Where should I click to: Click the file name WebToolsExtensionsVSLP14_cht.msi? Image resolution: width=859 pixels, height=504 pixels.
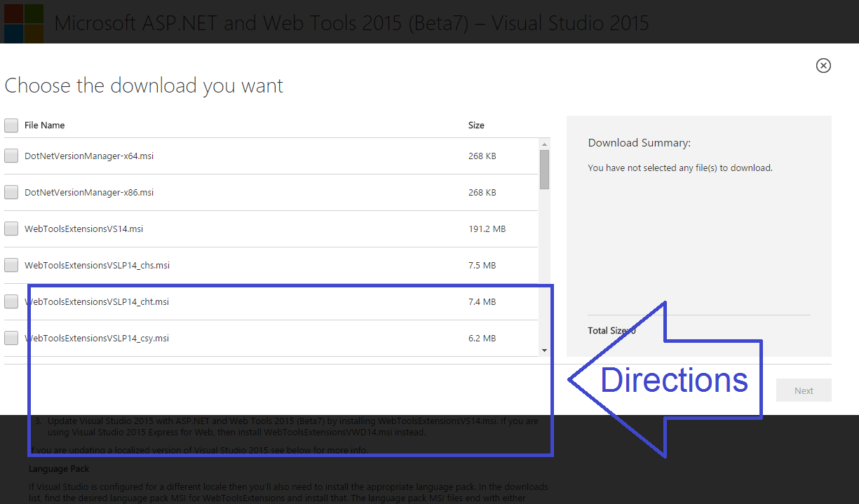97,301
